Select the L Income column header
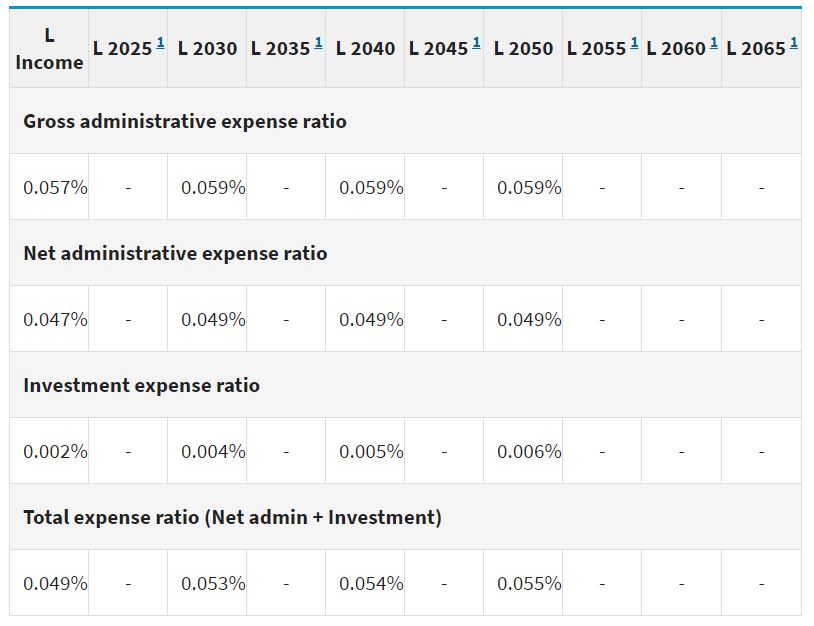Image resolution: width=814 pixels, height=626 pixels. point(49,49)
